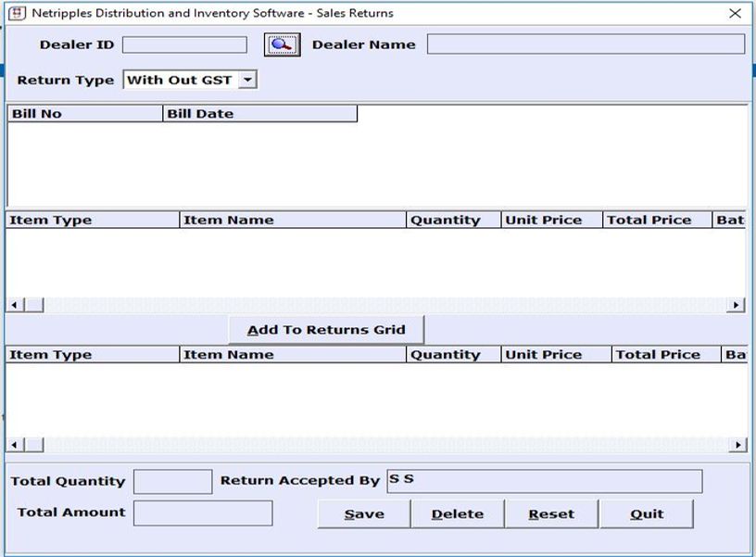Click the Total Quantity field
The width and height of the screenshot is (756, 557).
(x=172, y=482)
